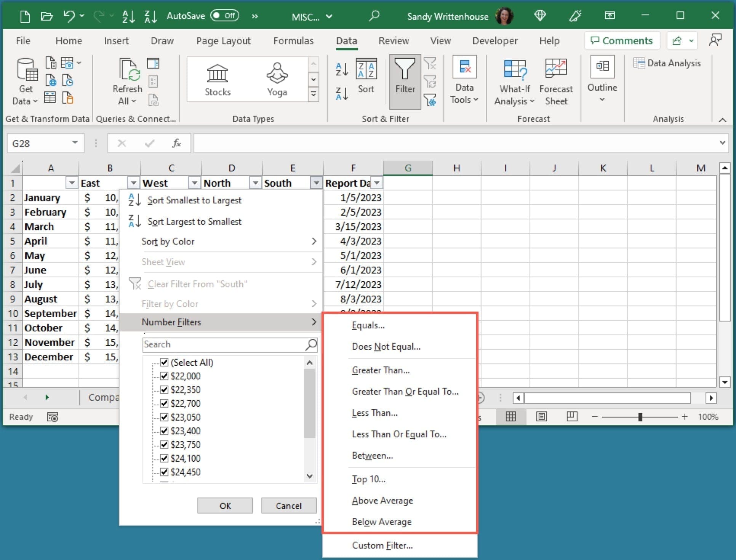
Task: Uncheck the $24,100 filter value
Action: click(164, 458)
